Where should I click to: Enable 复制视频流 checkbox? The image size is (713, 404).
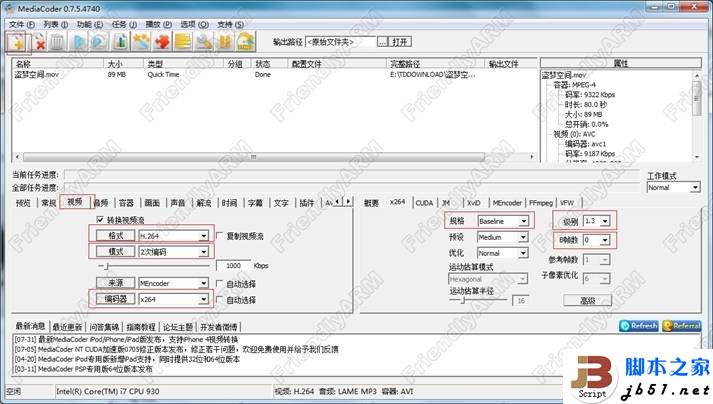[220, 236]
